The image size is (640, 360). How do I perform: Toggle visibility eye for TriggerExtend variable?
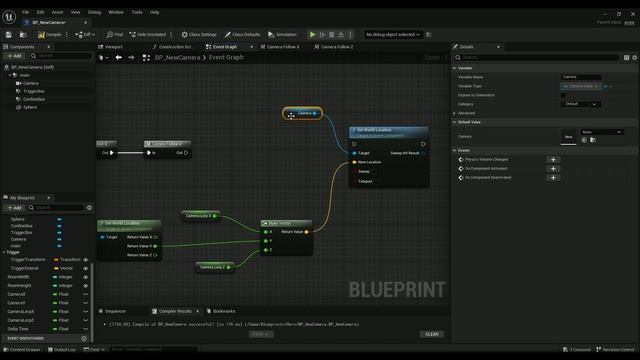tap(85, 269)
